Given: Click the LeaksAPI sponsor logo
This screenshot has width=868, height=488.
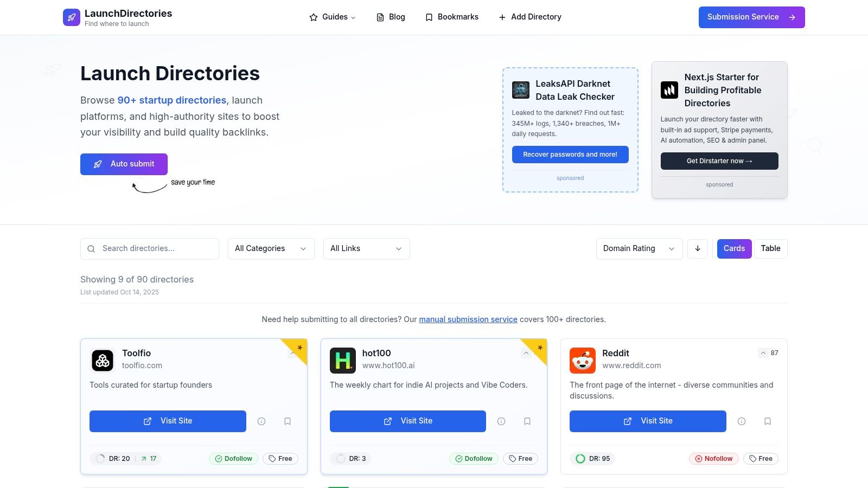Looking at the screenshot, I should 520,90.
